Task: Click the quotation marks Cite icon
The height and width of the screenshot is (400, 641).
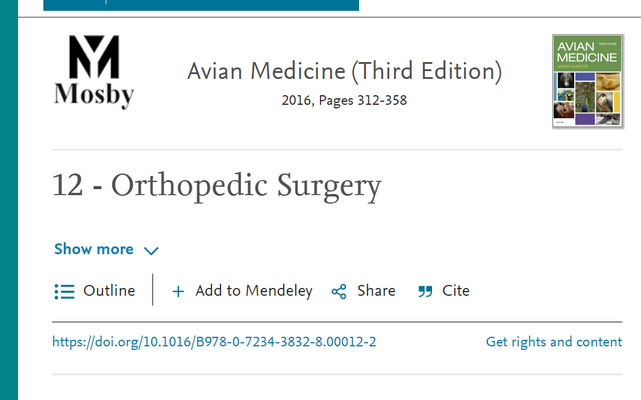Action: 425,292
